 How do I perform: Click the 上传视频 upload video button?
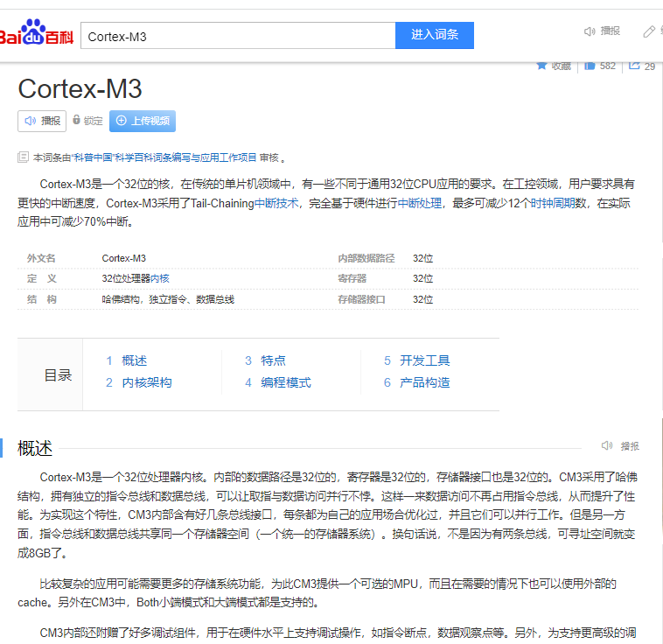pos(143,121)
